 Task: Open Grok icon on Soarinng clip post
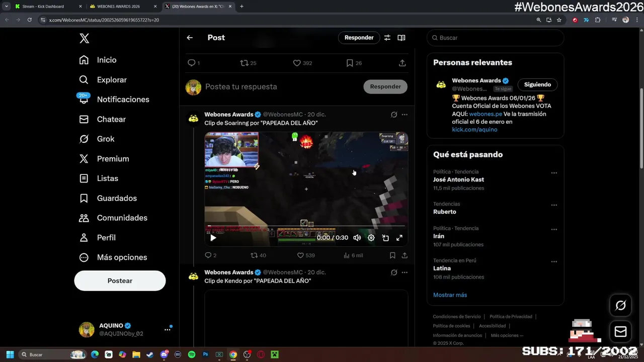pyautogui.click(x=394, y=115)
